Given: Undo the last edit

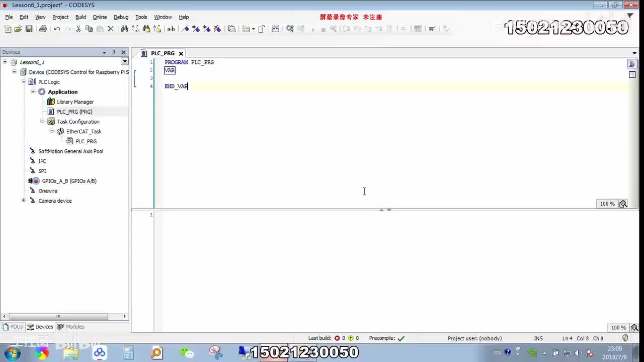Looking at the screenshot, I should coord(57,29).
